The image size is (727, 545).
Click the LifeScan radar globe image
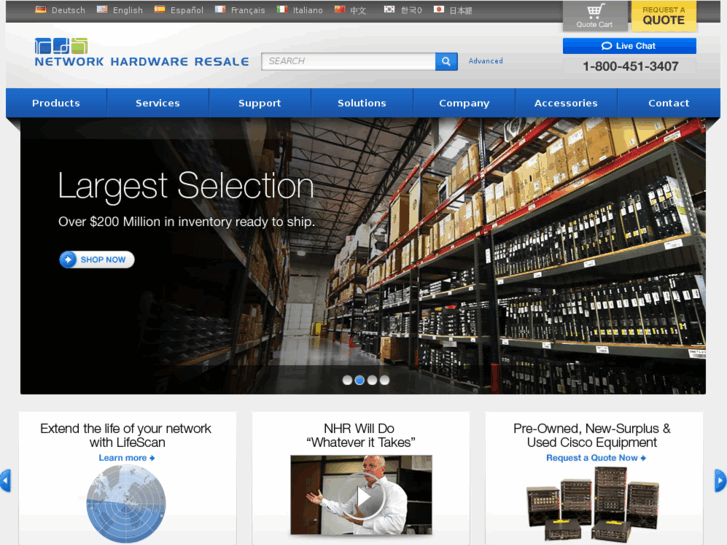[x=126, y=504]
